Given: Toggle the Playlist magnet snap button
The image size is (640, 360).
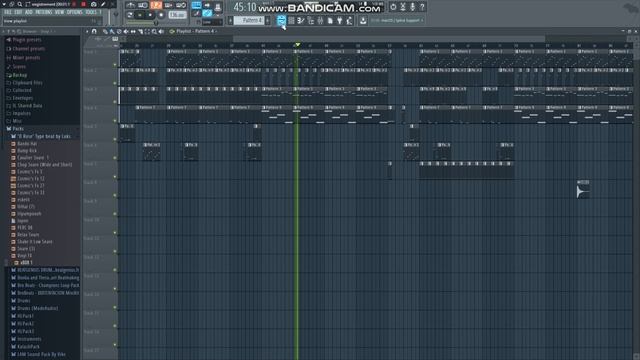Looking at the screenshot, I should pos(94,31).
